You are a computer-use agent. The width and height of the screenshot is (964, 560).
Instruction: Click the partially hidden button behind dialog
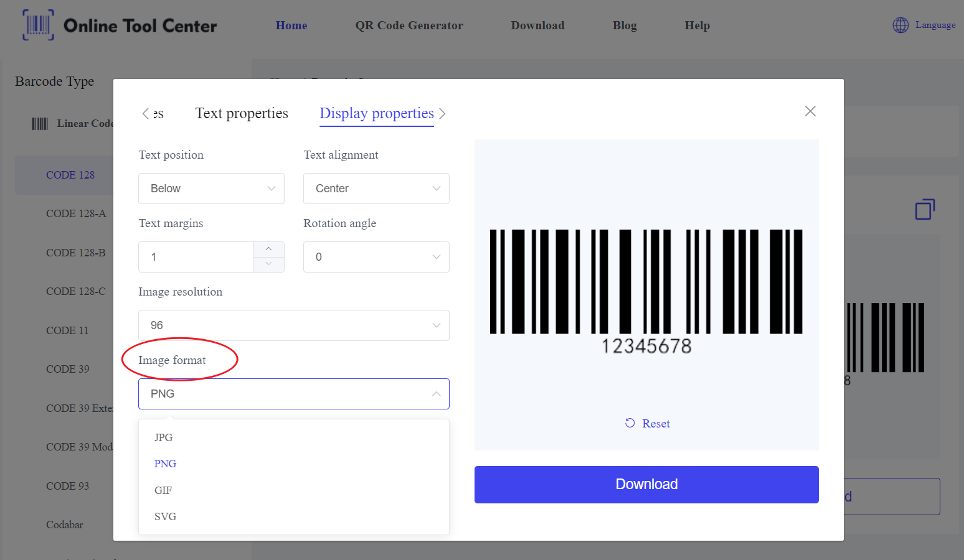[892, 497]
